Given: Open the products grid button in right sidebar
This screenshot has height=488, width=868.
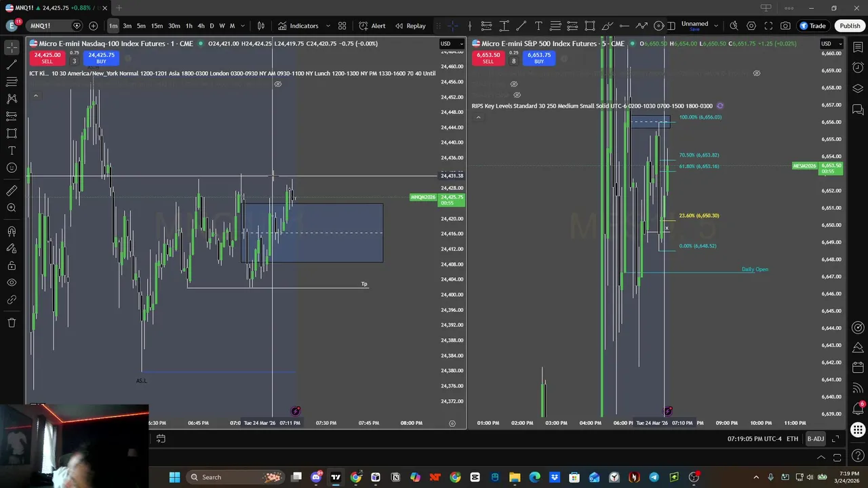Looking at the screenshot, I should coord(858,430).
